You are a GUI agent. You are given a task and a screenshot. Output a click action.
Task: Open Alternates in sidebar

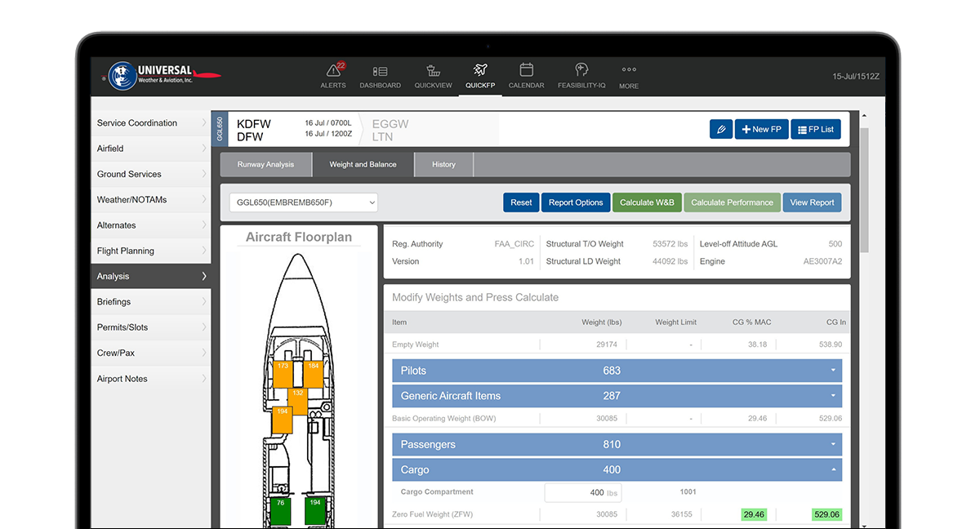(151, 225)
